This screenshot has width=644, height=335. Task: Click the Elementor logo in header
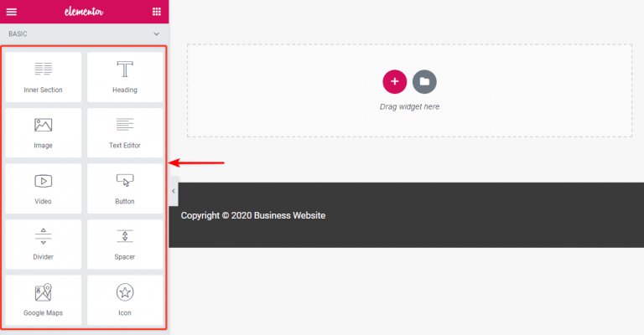point(84,12)
